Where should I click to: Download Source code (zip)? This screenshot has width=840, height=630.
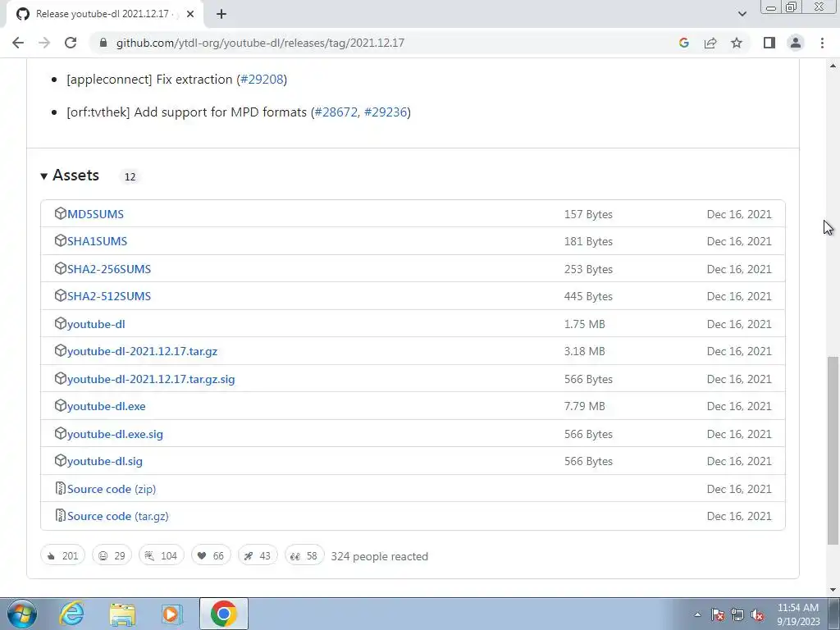(112, 489)
